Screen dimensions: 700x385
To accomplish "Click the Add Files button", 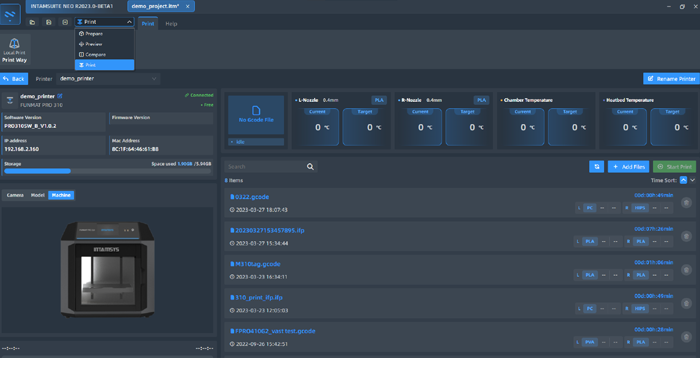I will click(x=628, y=167).
